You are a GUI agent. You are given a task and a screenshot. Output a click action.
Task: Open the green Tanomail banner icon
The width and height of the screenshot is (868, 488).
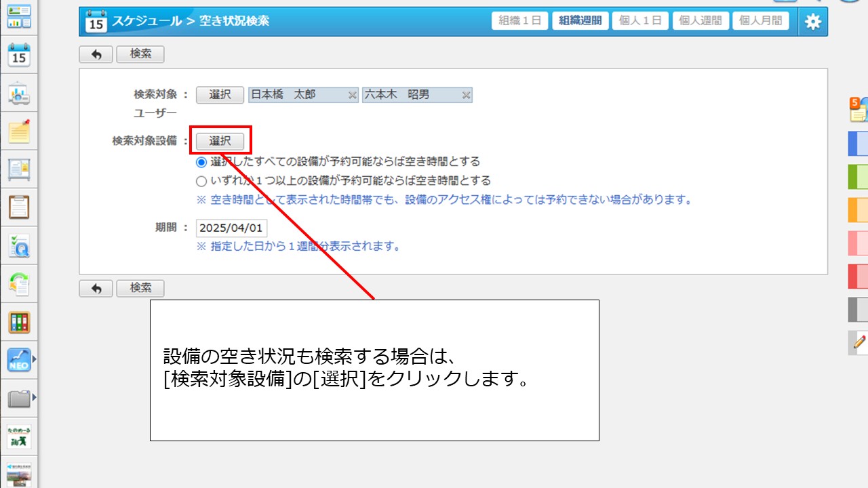click(x=19, y=436)
